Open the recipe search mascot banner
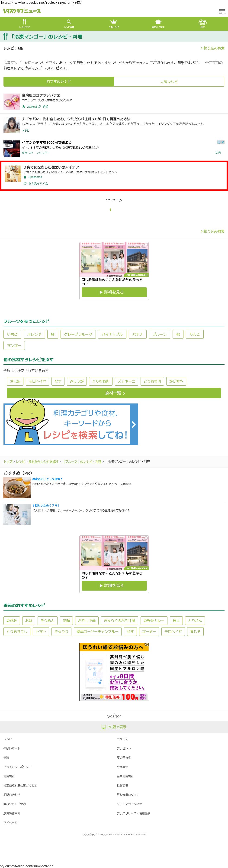228x868 pixels. 71,424
